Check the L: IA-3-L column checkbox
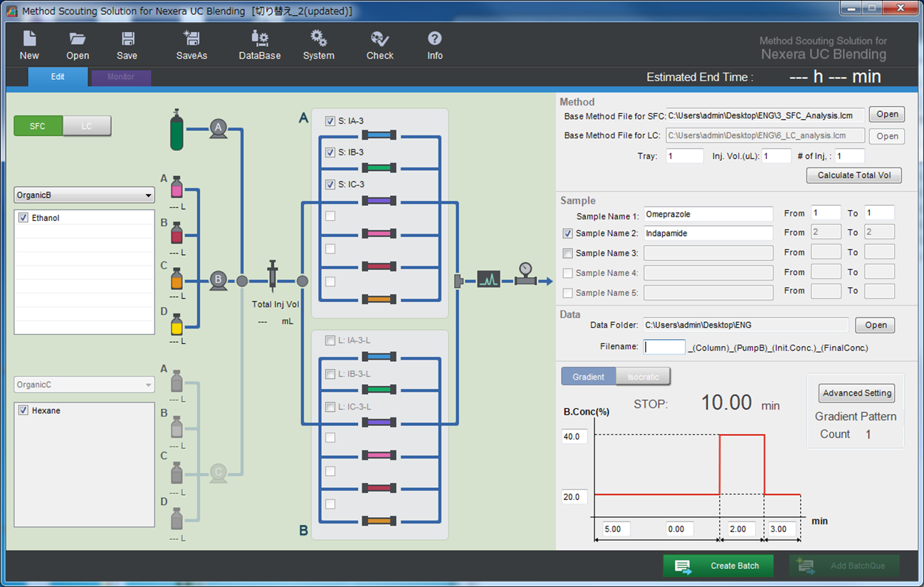Screen dimensions: 924x587 pyautogui.click(x=330, y=341)
